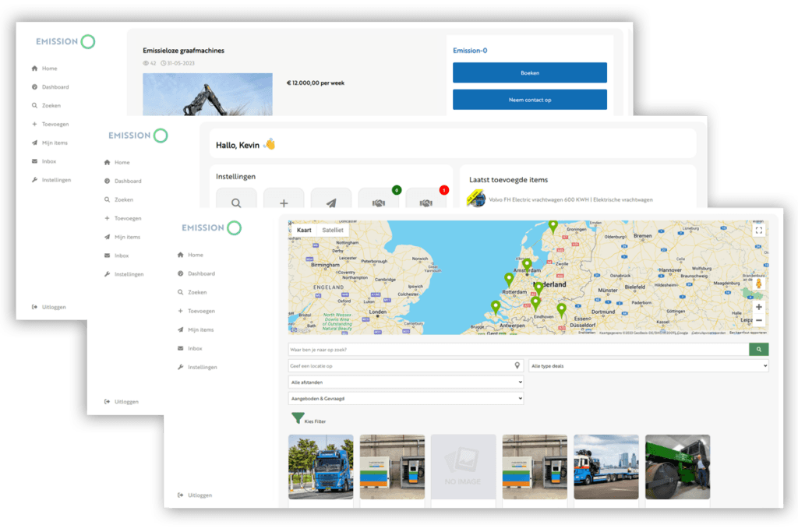Switch the map to Satelliet view
The height and width of the screenshot is (532, 798).
click(x=334, y=231)
